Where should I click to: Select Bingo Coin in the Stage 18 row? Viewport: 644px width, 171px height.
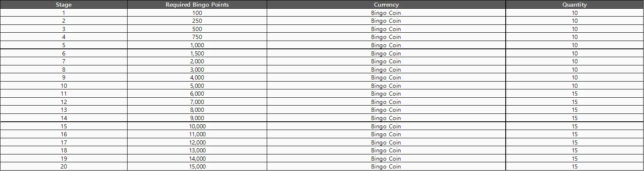point(386,151)
